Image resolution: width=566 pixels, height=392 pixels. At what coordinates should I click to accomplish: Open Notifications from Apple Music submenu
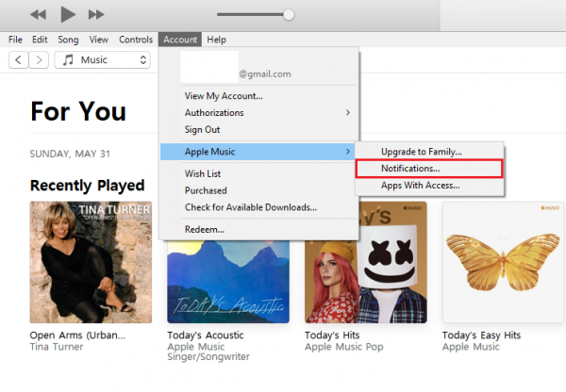coord(429,169)
